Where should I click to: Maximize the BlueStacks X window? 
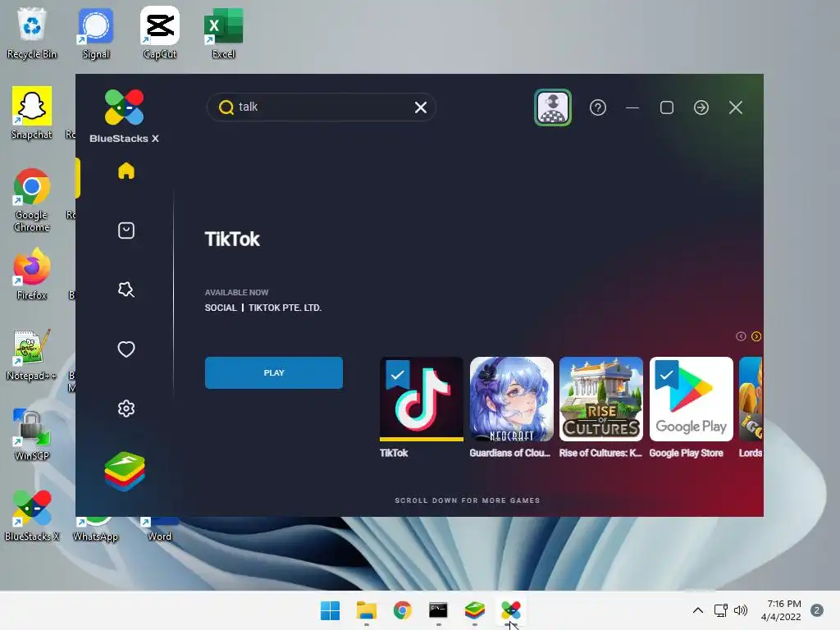(666, 107)
